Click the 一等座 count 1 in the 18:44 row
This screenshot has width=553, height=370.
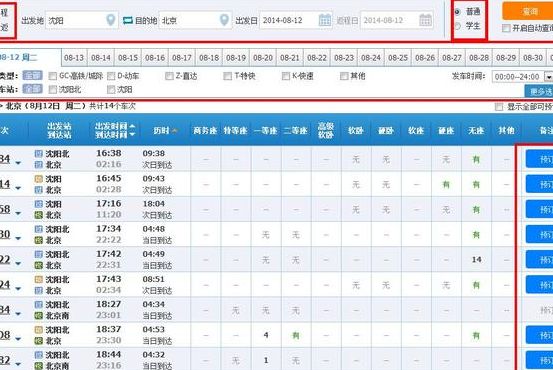pos(266,360)
